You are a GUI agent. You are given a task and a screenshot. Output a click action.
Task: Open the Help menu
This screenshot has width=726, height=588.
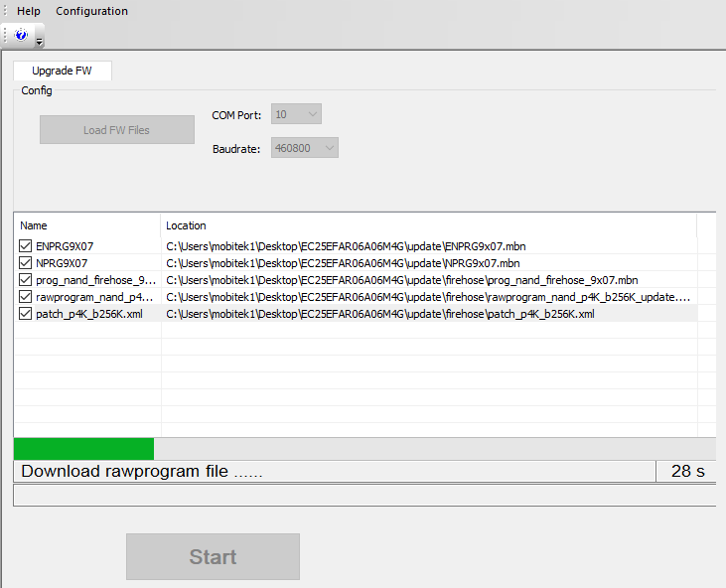tap(29, 11)
